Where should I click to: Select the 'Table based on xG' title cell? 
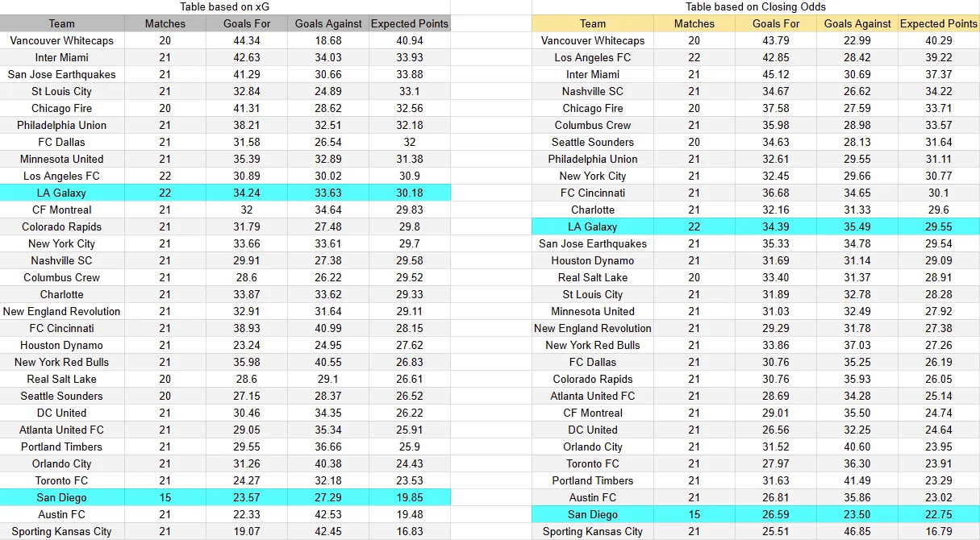[225, 6]
